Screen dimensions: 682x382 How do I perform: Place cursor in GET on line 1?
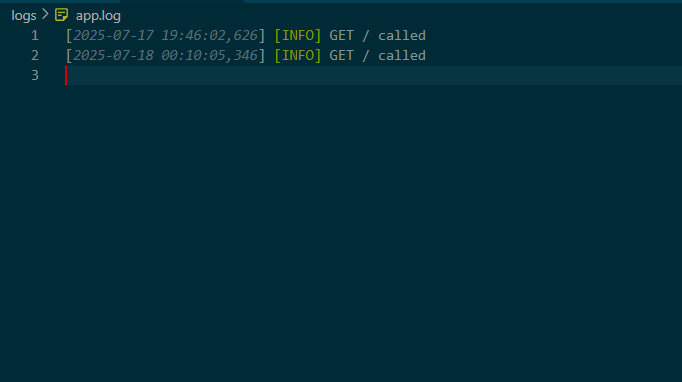(x=341, y=36)
